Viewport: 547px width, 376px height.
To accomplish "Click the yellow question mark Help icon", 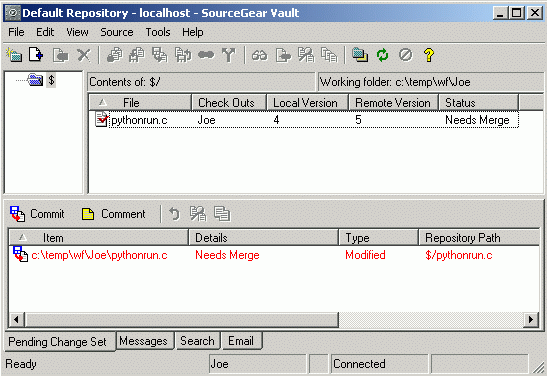I will (429, 55).
